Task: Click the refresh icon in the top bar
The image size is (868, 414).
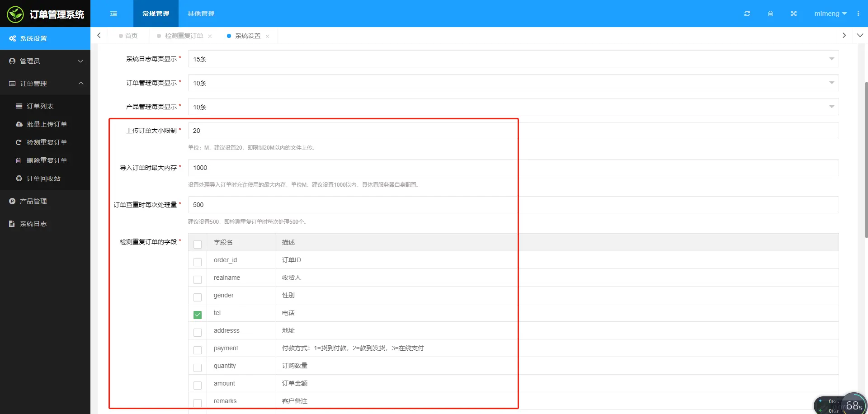Action: (747, 14)
